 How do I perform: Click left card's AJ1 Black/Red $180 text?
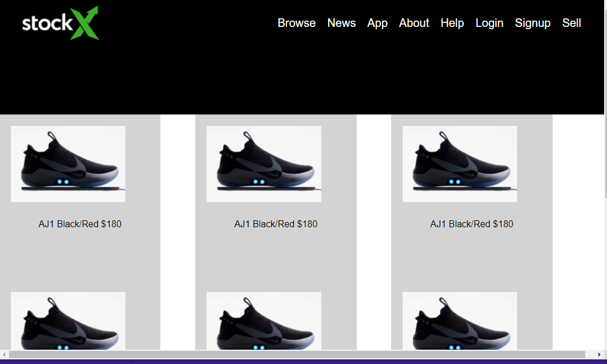80,224
